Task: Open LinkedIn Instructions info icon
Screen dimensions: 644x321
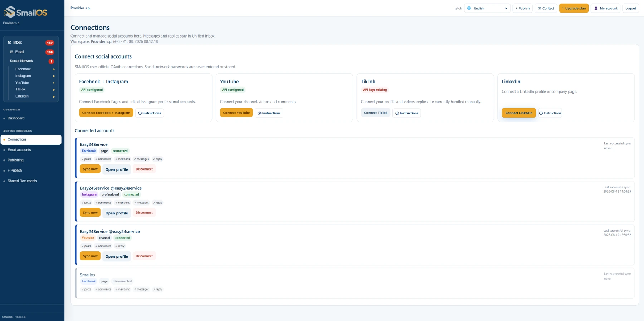Action: (x=541, y=113)
